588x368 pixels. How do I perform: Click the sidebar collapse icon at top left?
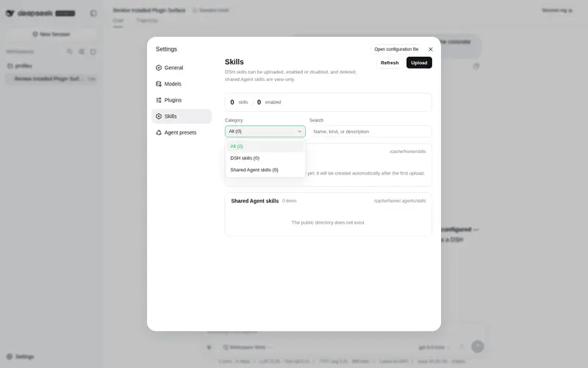(x=93, y=13)
